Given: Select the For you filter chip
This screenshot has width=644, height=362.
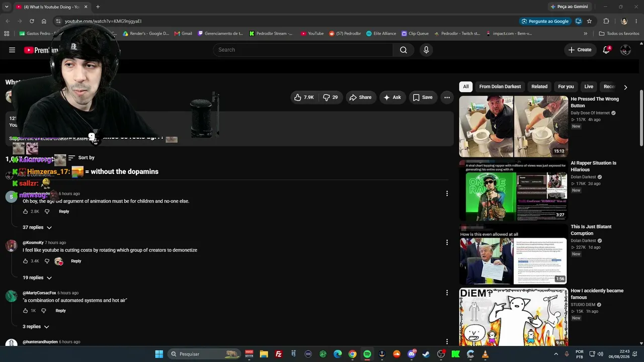Looking at the screenshot, I should [566, 86].
